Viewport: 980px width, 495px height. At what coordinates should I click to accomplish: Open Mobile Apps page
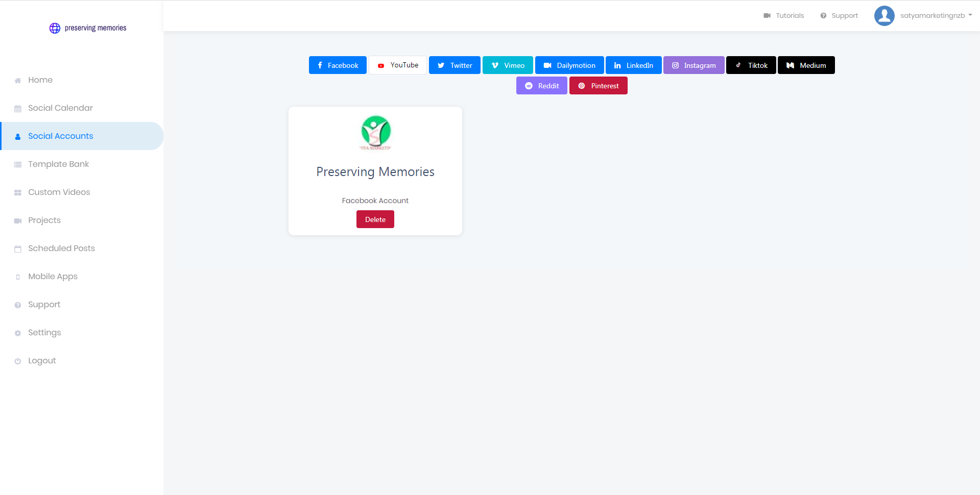pyautogui.click(x=82, y=277)
